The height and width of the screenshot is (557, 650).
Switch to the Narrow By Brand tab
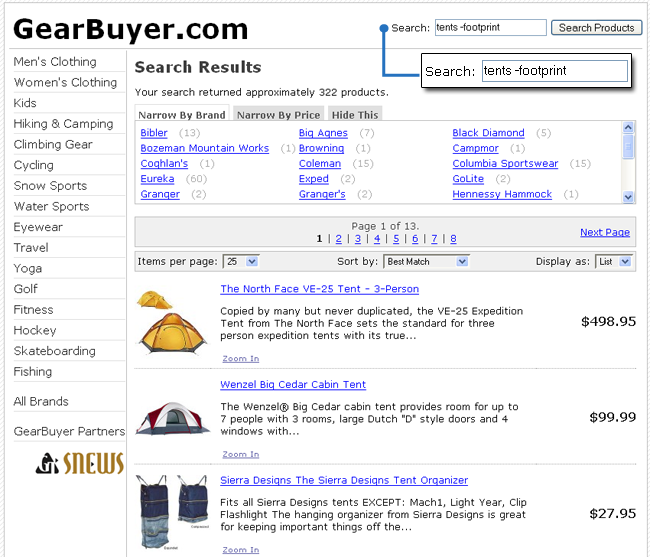[182, 115]
